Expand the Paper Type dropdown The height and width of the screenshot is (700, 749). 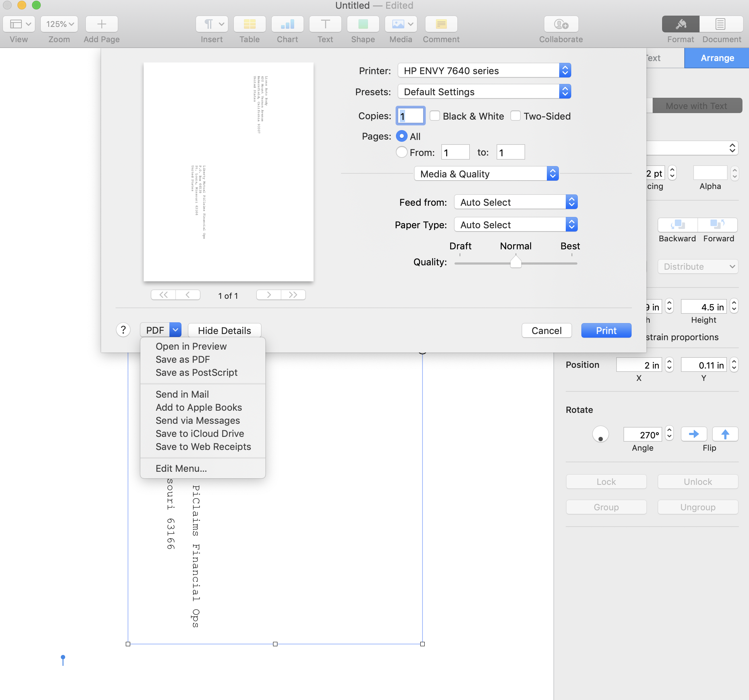click(x=516, y=224)
